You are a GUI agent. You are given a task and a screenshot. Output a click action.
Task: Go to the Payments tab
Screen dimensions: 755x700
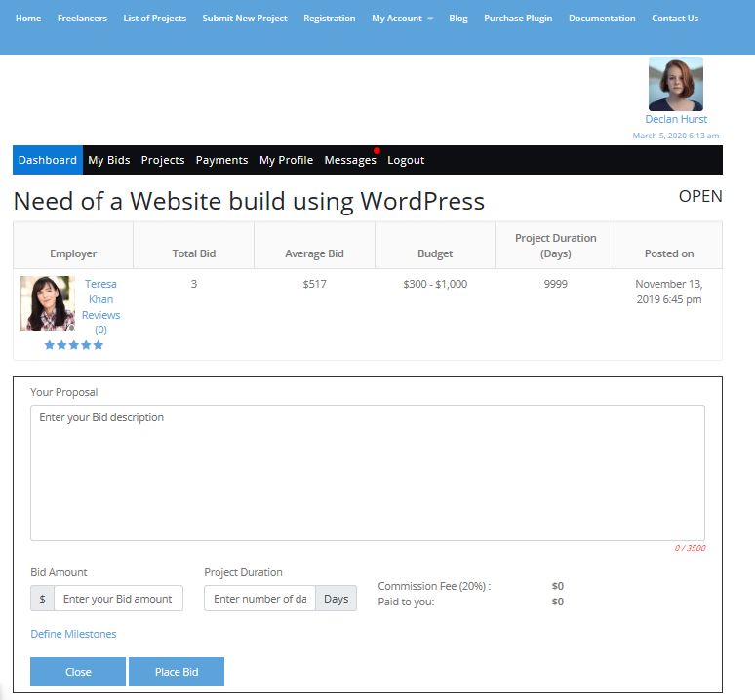pyautogui.click(x=221, y=160)
